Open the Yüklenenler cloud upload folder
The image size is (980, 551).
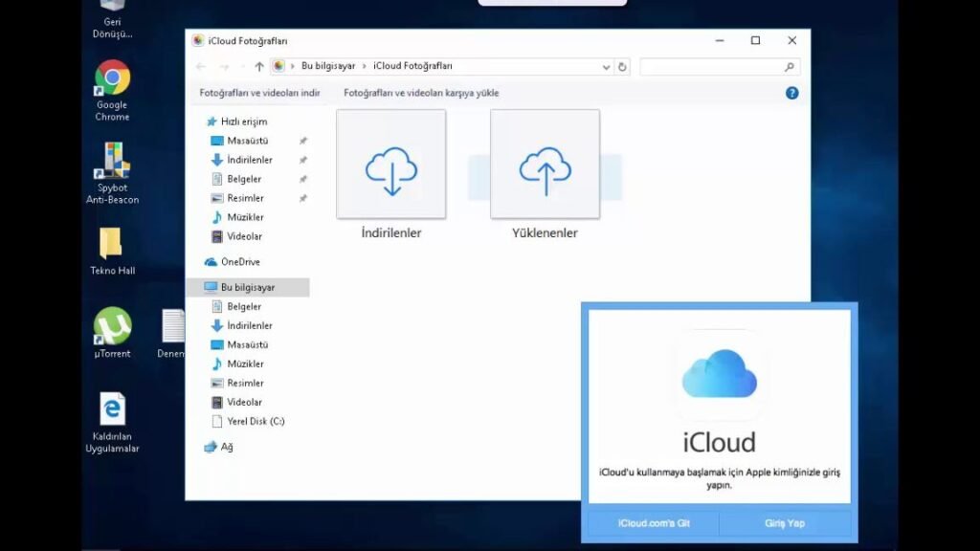coord(545,165)
